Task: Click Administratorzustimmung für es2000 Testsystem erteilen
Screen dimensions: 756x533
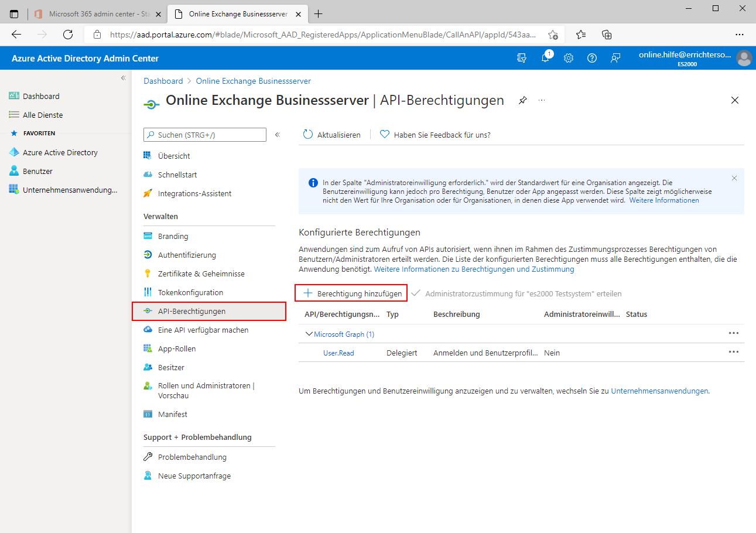Action: (x=516, y=293)
